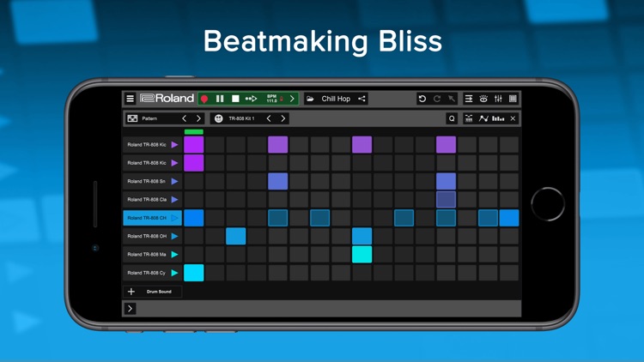Open the velocity bars editor icon
The width and height of the screenshot is (644, 362).
[498, 118]
